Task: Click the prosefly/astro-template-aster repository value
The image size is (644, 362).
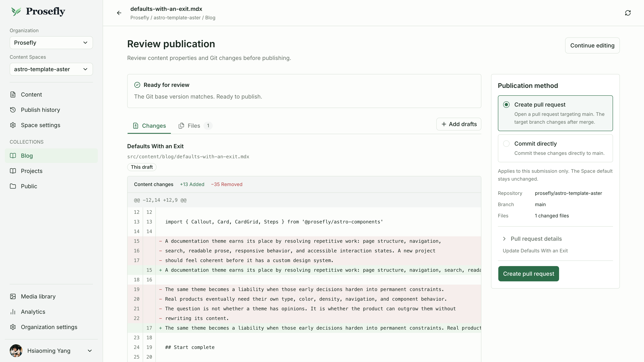Action: pos(569,193)
